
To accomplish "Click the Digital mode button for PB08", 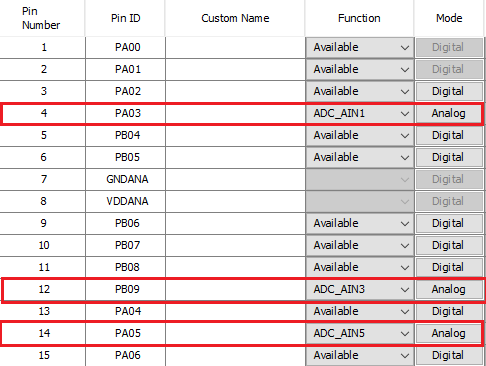I will [x=449, y=267].
